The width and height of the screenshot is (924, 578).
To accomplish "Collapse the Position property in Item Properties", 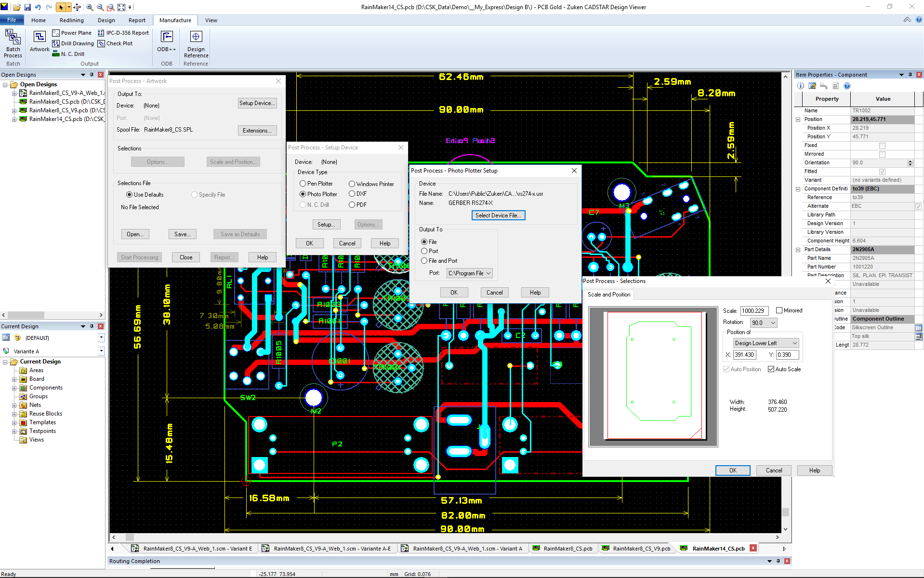I will (798, 119).
